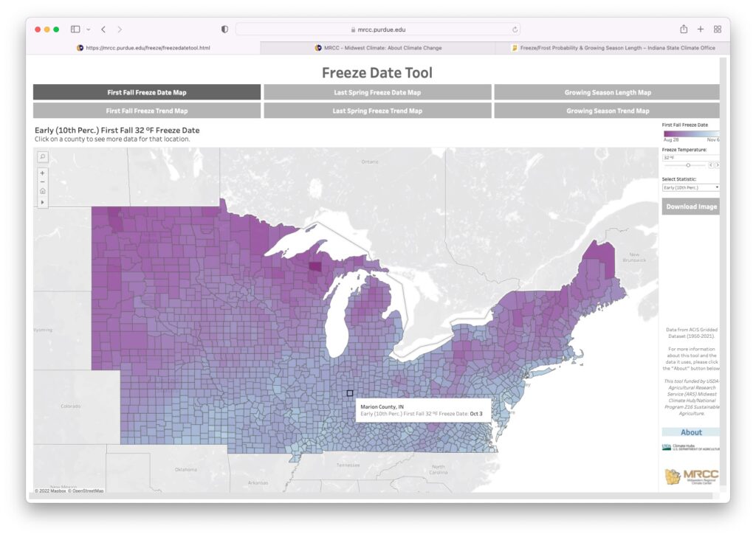Screen dimensions: 756x537
Task: Open a new tab with plus icon
Action: click(x=700, y=29)
